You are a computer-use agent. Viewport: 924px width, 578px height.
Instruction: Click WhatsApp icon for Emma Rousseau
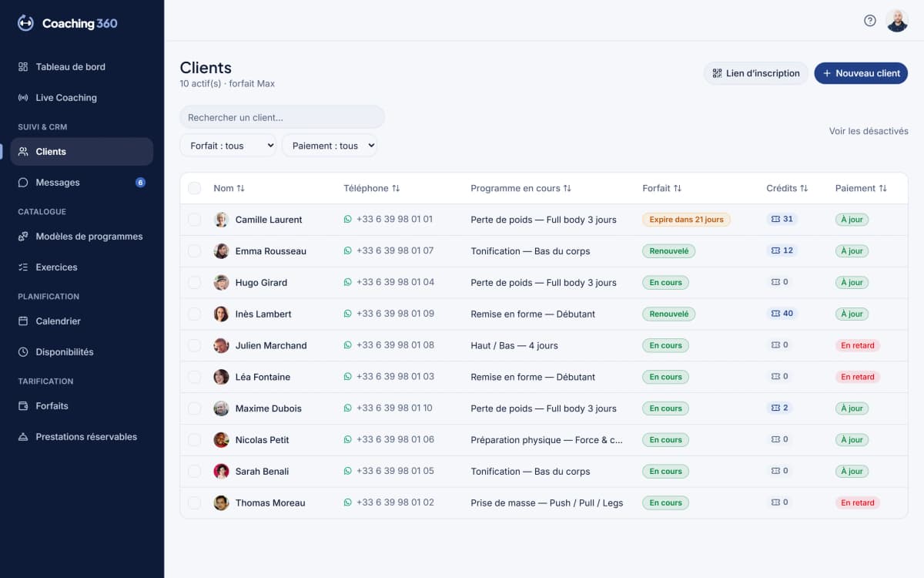pos(347,251)
